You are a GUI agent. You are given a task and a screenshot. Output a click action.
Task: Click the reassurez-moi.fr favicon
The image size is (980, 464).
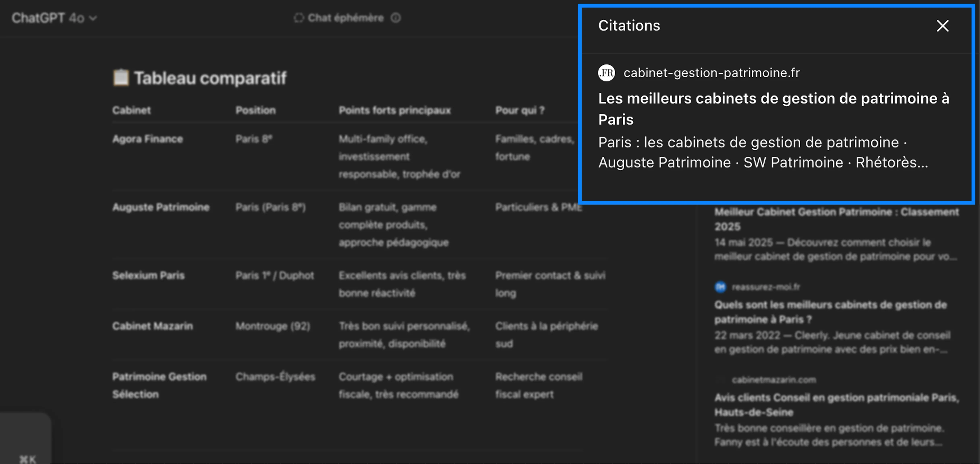click(x=720, y=287)
